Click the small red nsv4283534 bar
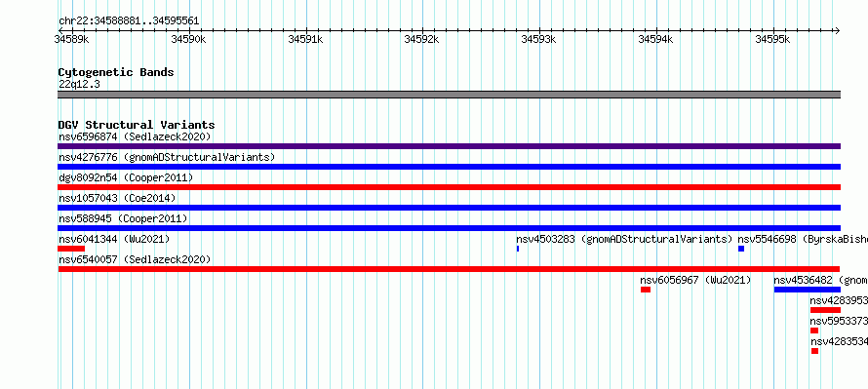 pos(815,351)
